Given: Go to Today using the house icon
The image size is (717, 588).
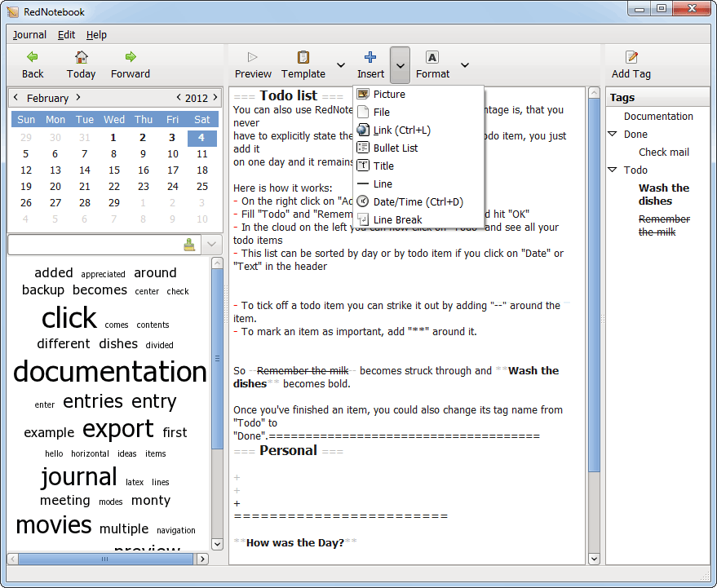Looking at the screenshot, I should (x=81, y=57).
